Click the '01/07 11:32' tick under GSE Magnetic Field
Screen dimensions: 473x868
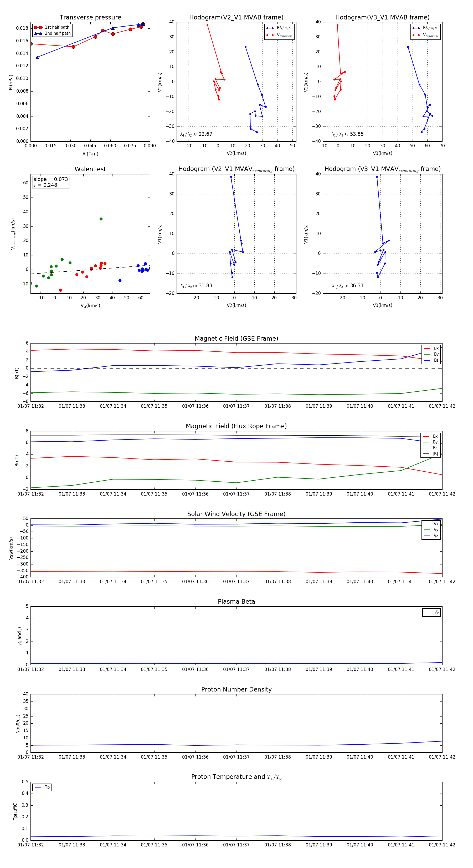pyautogui.click(x=31, y=406)
